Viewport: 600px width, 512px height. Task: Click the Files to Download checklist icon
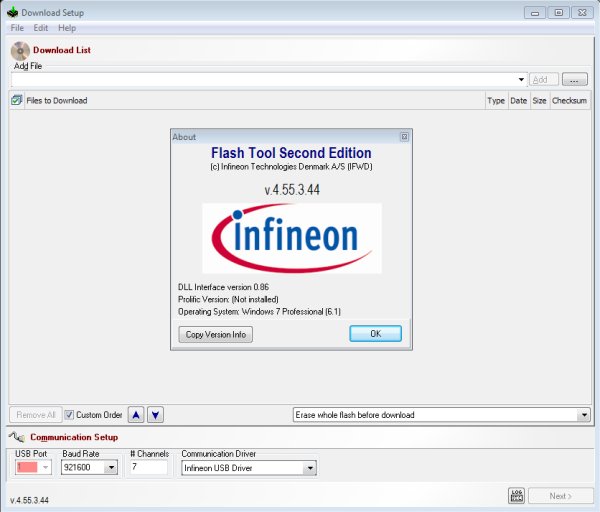[x=16, y=100]
